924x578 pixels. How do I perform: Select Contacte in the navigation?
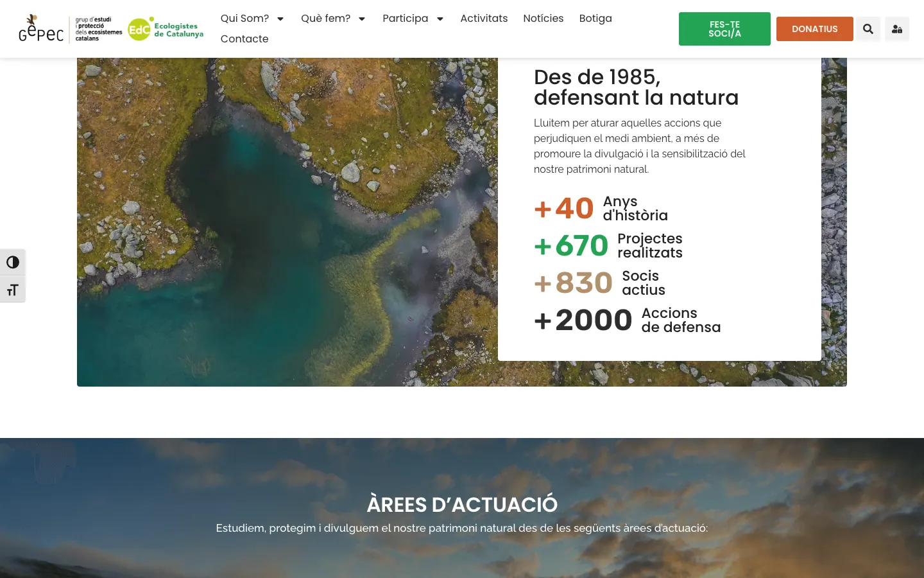pos(244,39)
